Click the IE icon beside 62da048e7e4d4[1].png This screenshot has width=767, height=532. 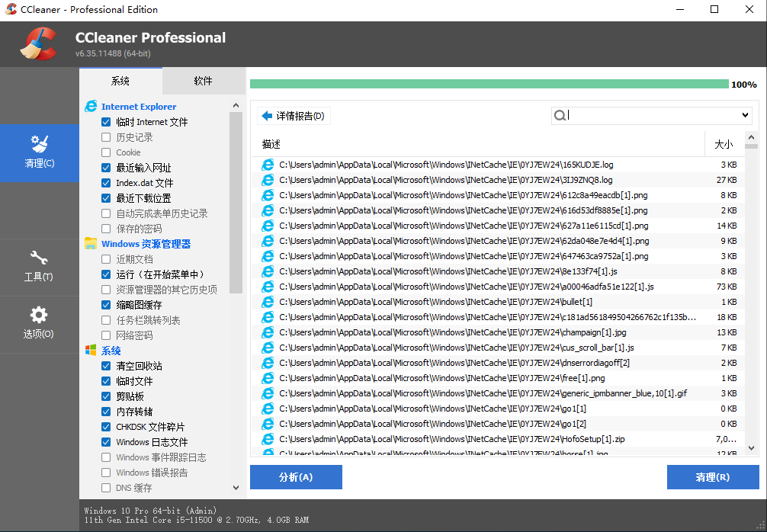pyautogui.click(x=268, y=241)
